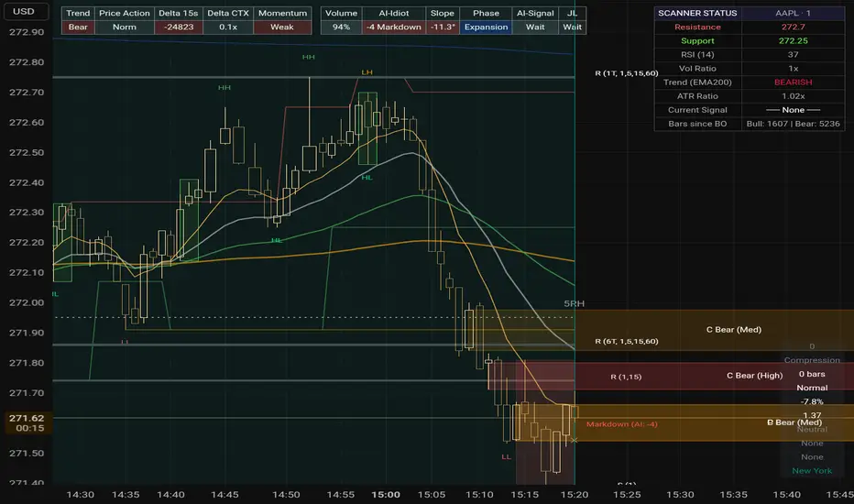Click the 15:20 time axis label
Image resolution: width=854 pixels, height=504 pixels.
(574, 495)
